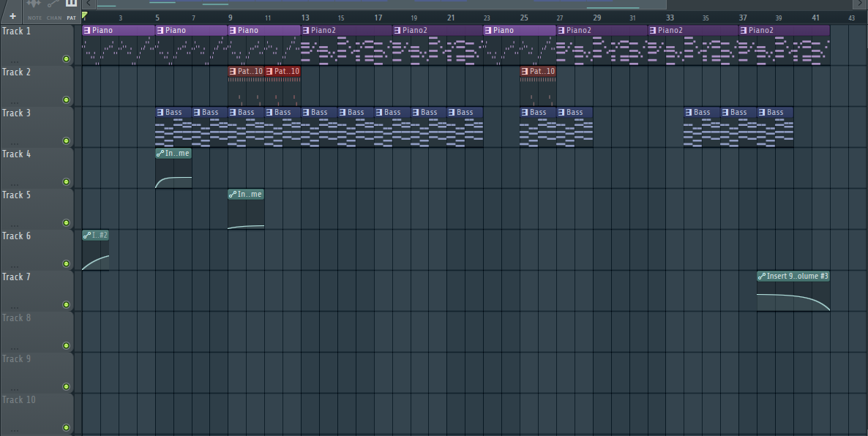Click bar 41 on the timeline ruler
The height and width of the screenshot is (436, 868).
tap(815, 18)
